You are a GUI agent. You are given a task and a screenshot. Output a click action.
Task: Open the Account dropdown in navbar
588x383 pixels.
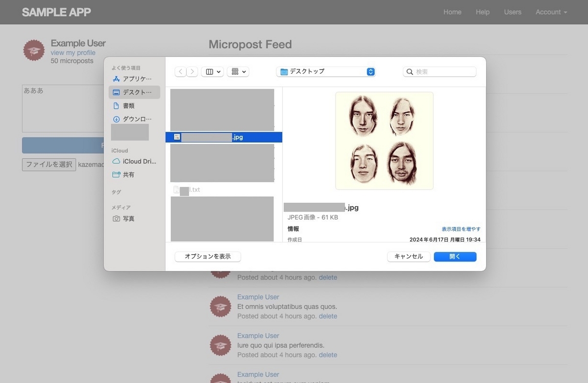coord(551,12)
